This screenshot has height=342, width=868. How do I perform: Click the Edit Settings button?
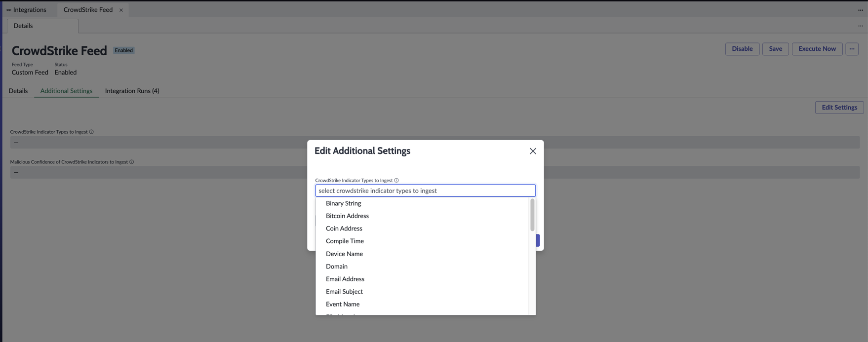tap(839, 108)
